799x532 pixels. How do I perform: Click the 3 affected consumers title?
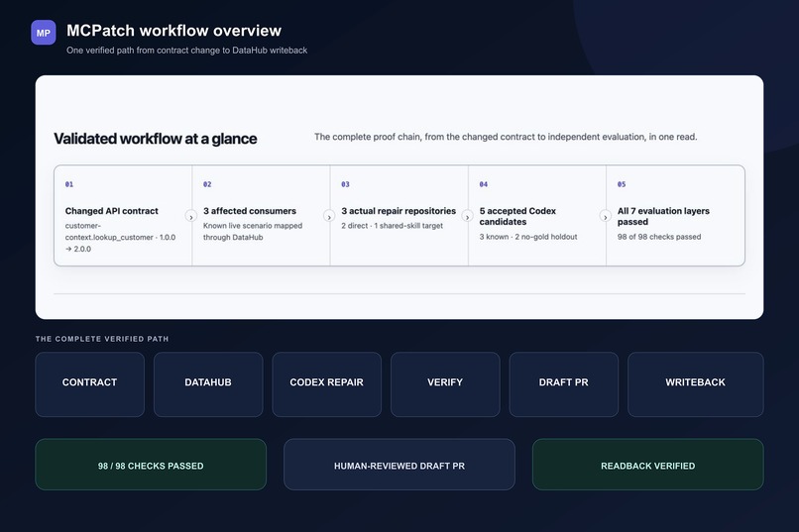pos(250,211)
